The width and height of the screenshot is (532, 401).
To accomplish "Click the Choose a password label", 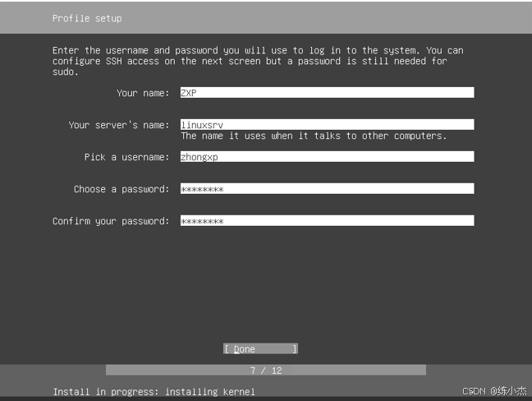I will tap(122, 189).
